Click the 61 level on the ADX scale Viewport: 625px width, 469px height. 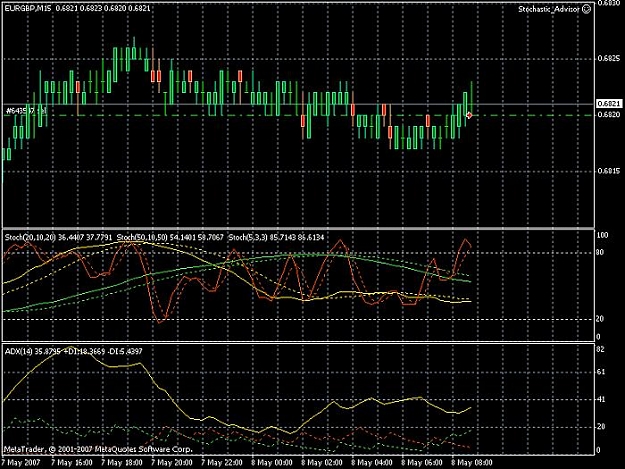pyautogui.click(x=600, y=372)
